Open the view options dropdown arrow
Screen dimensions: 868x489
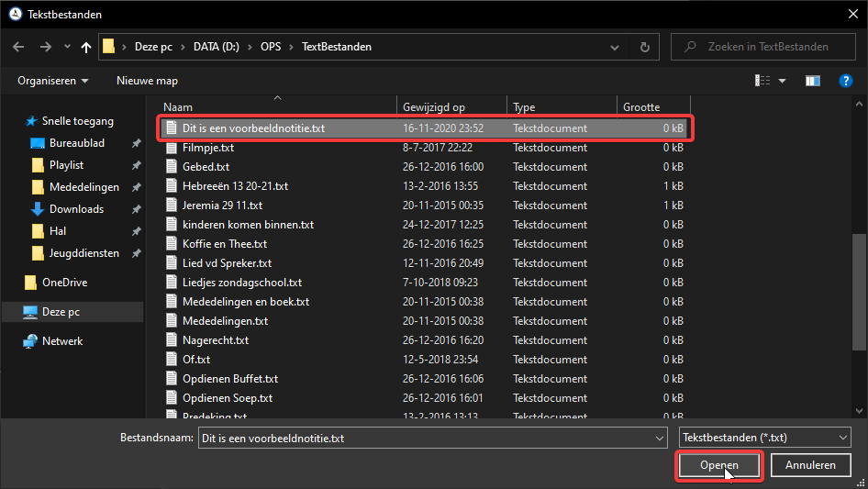click(x=782, y=81)
